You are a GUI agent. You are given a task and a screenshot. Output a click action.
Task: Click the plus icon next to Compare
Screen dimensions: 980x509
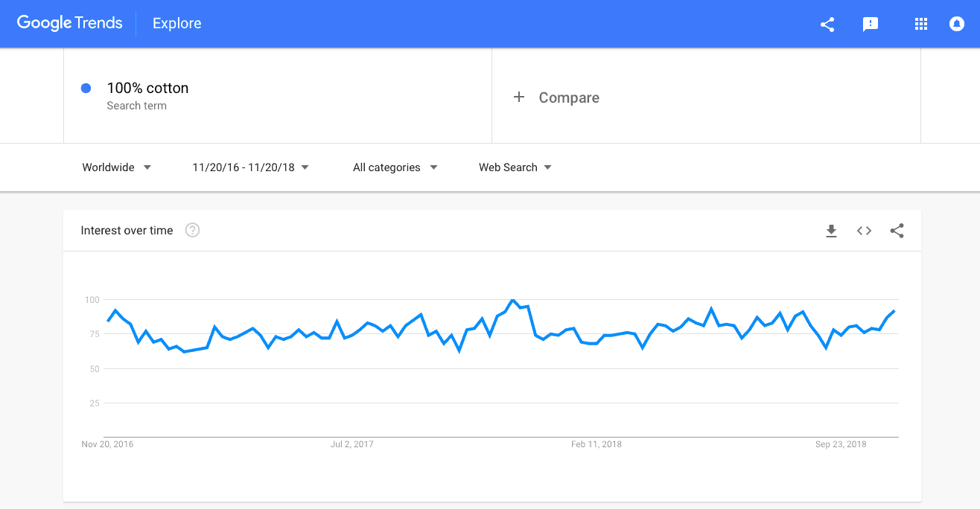tap(519, 97)
